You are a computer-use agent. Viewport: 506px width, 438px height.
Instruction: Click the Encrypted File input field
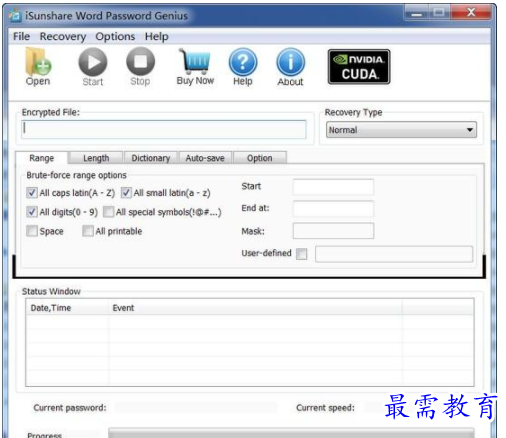coord(164,129)
